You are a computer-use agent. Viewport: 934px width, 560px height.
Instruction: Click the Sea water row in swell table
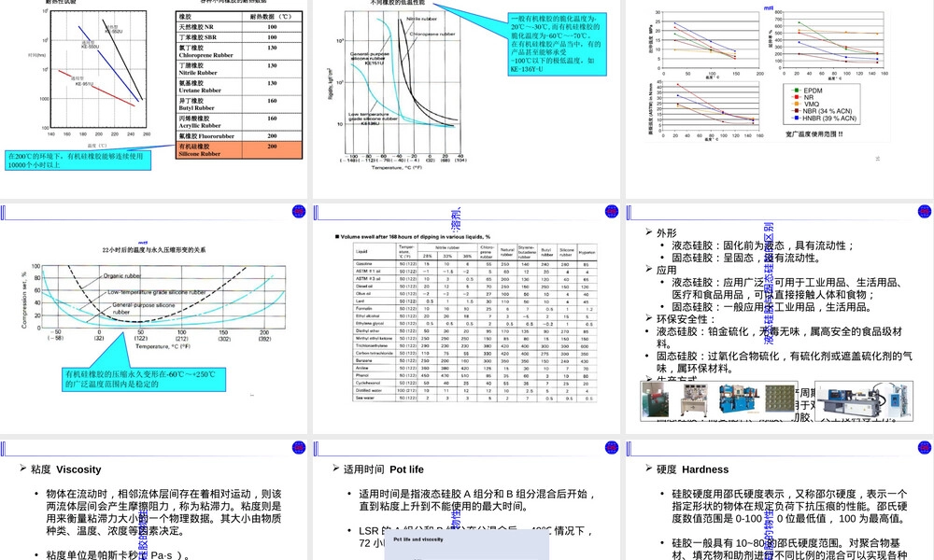(475, 398)
